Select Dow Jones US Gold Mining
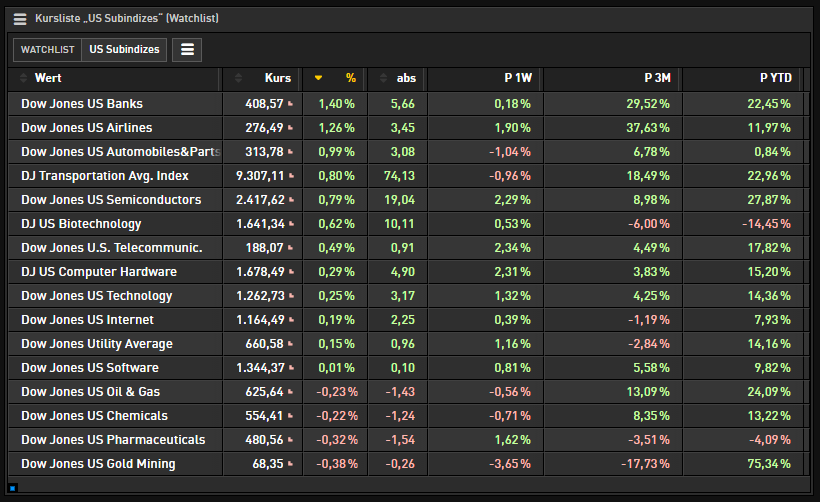820x502 pixels. tap(98, 465)
